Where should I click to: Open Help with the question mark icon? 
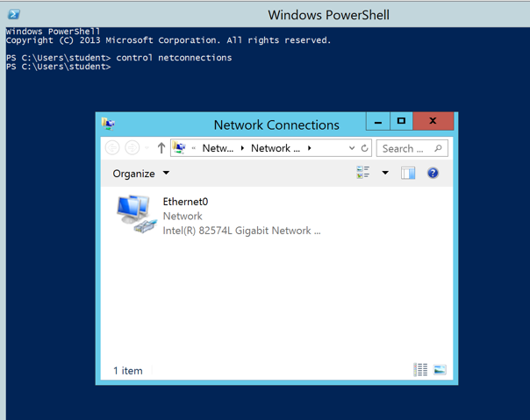click(433, 173)
